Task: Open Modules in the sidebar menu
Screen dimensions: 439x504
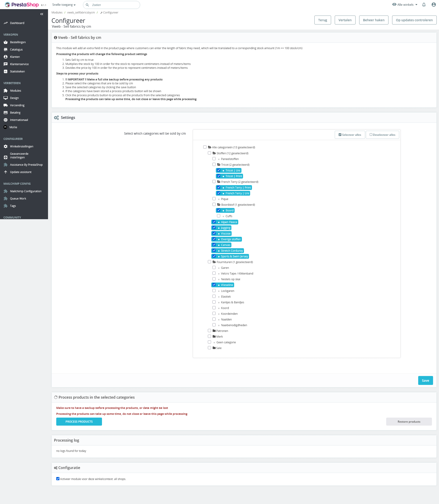Action: pyautogui.click(x=16, y=91)
